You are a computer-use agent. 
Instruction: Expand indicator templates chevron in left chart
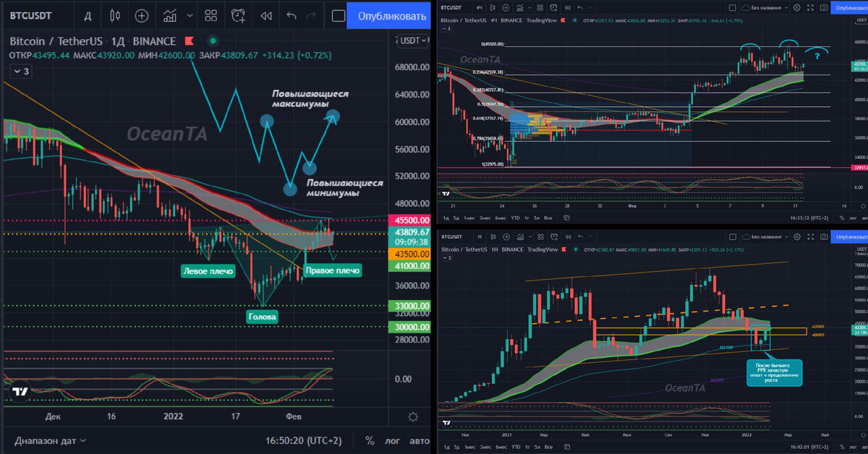point(191,15)
